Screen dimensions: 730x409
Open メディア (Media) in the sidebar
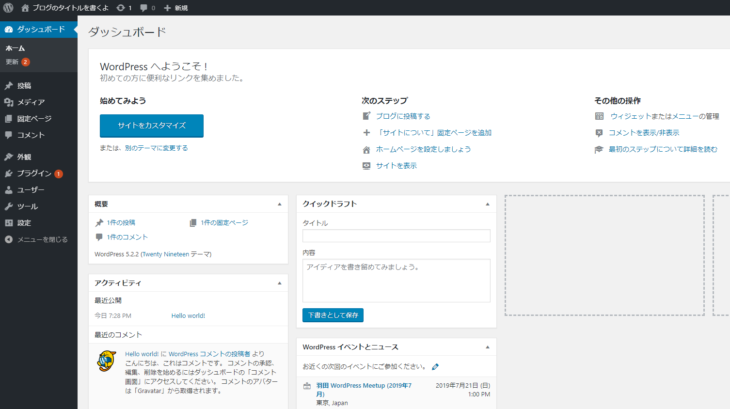[x=30, y=102]
